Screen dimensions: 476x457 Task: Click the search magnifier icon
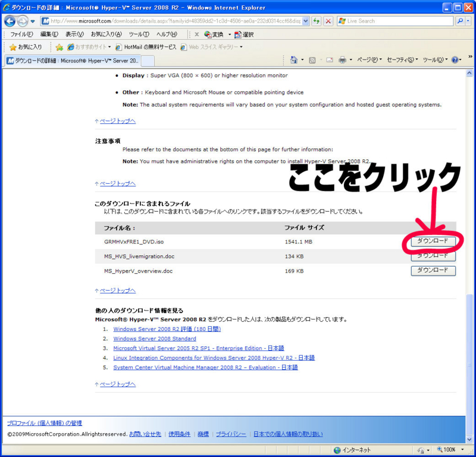(459, 21)
